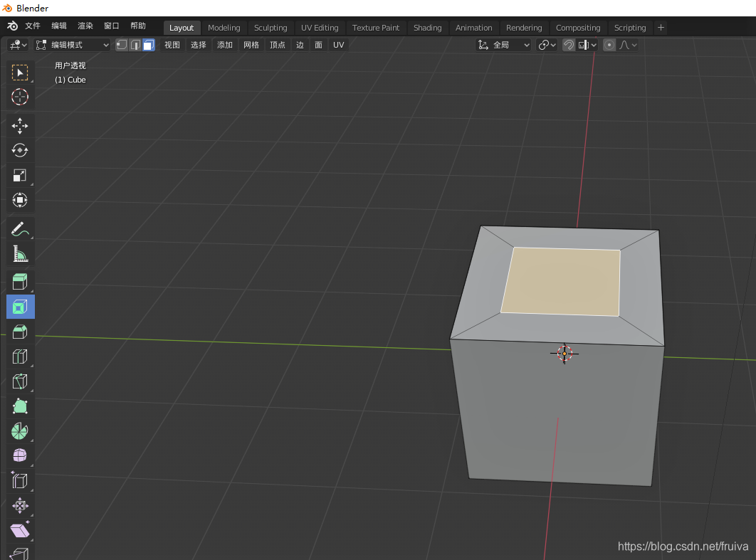Select the Edge Slide tool
The height and width of the screenshot is (560, 756).
[20, 480]
